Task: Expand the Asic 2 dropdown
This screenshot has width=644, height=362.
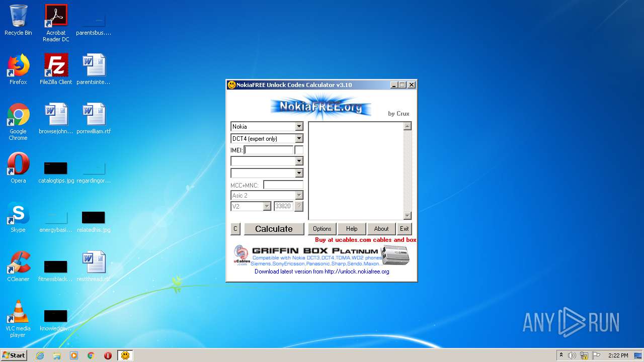Action: tap(299, 195)
